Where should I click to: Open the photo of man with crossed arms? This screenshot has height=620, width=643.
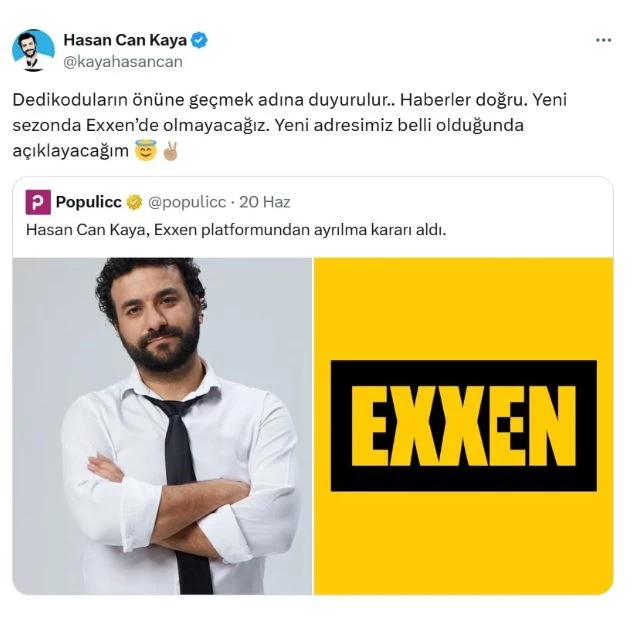click(x=162, y=426)
